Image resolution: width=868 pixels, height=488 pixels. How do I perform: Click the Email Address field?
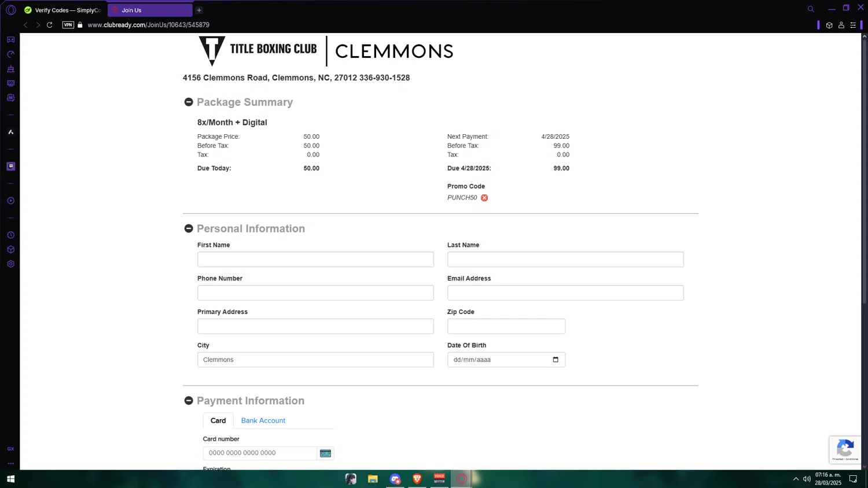(x=565, y=293)
